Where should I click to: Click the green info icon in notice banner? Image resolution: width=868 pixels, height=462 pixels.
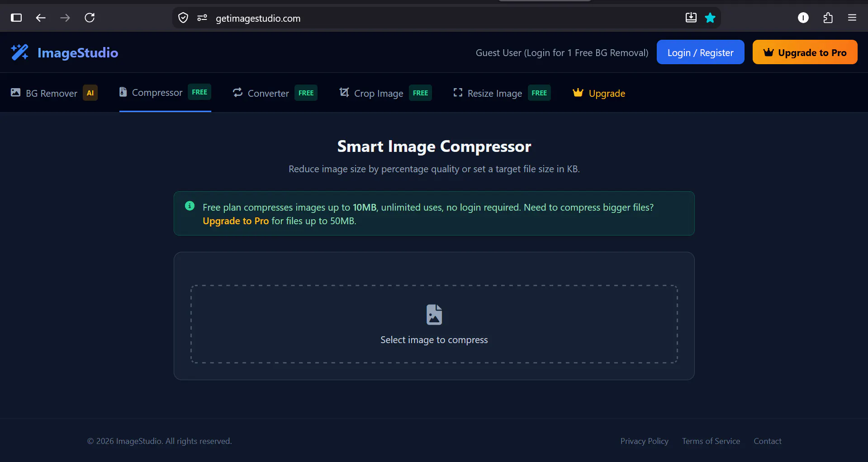tap(190, 206)
